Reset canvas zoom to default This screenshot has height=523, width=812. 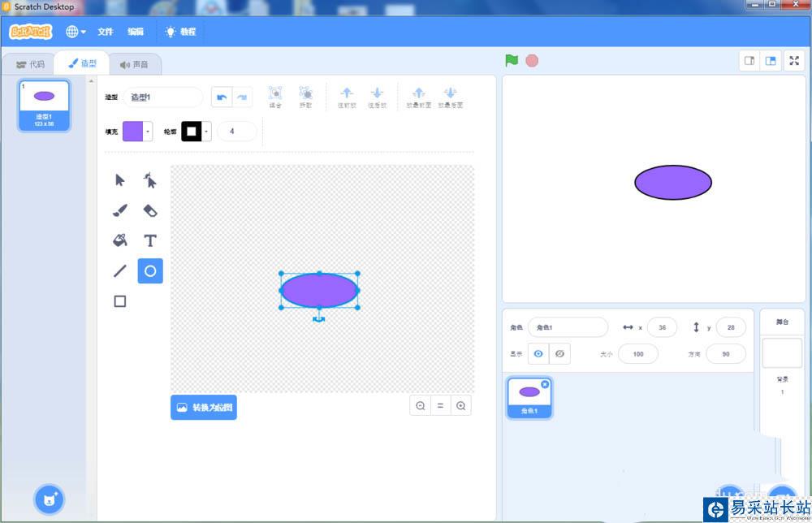440,406
